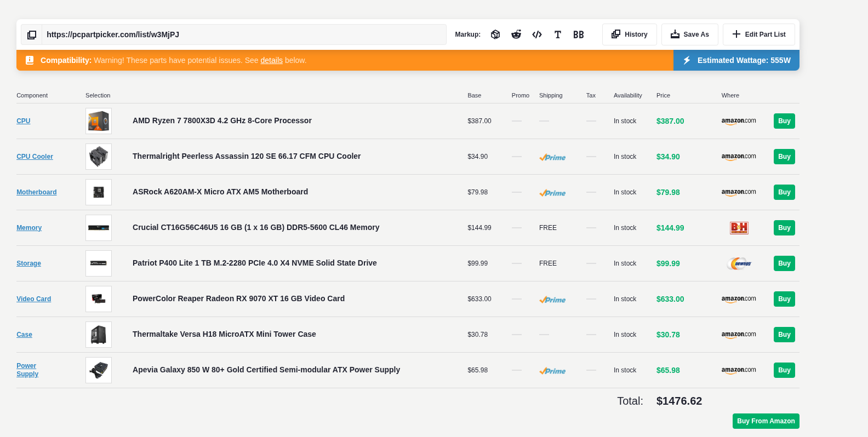Click the Prime badge for the Motherboard
This screenshot has width=868, height=437.
click(552, 193)
